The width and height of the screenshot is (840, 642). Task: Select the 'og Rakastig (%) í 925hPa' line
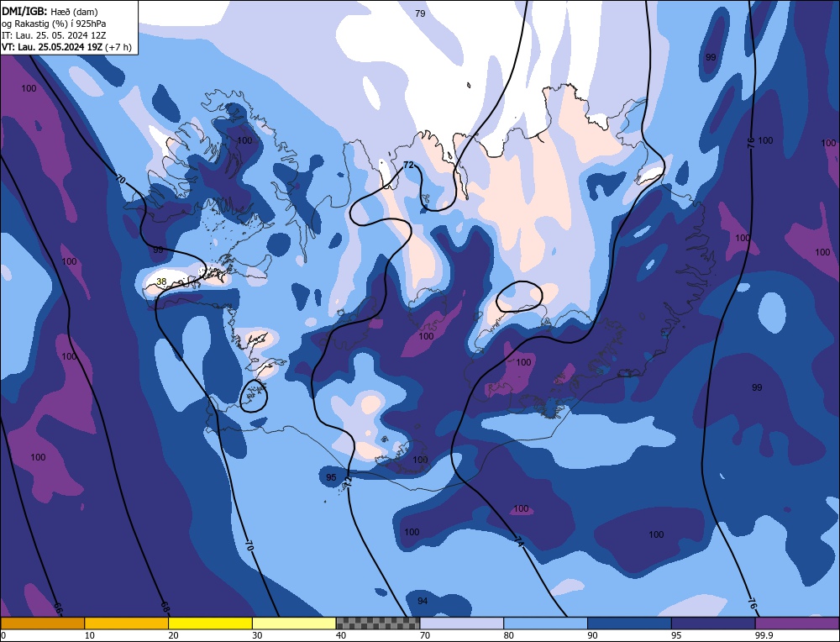pyautogui.click(x=54, y=24)
